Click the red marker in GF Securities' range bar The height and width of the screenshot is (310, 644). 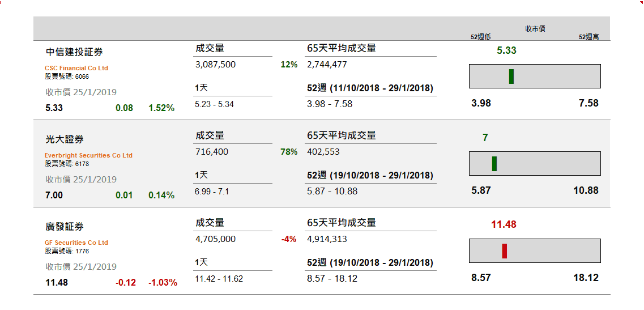pos(504,250)
